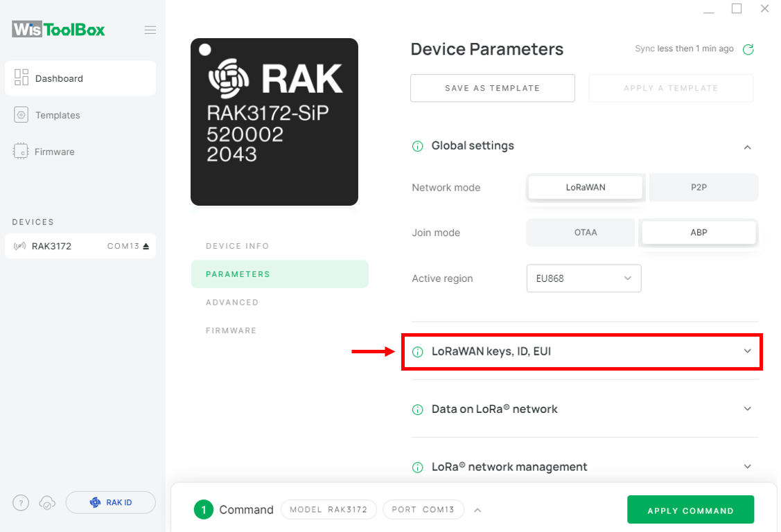Toggle the hamburger sidebar menu icon
The height and width of the screenshot is (532, 781).
(150, 30)
